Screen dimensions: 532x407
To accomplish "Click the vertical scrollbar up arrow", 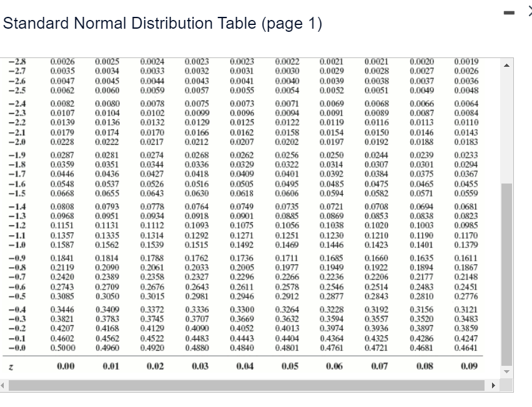I will coord(506,66).
